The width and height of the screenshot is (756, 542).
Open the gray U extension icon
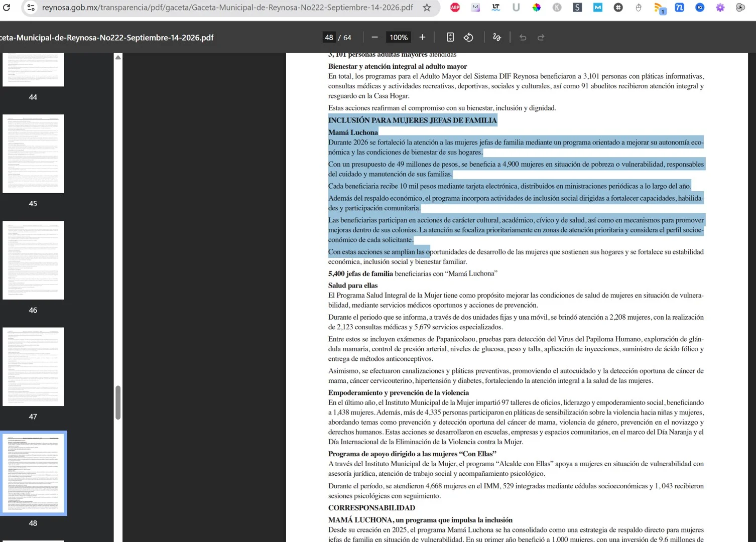pyautogui.click(x=516, y=8)
